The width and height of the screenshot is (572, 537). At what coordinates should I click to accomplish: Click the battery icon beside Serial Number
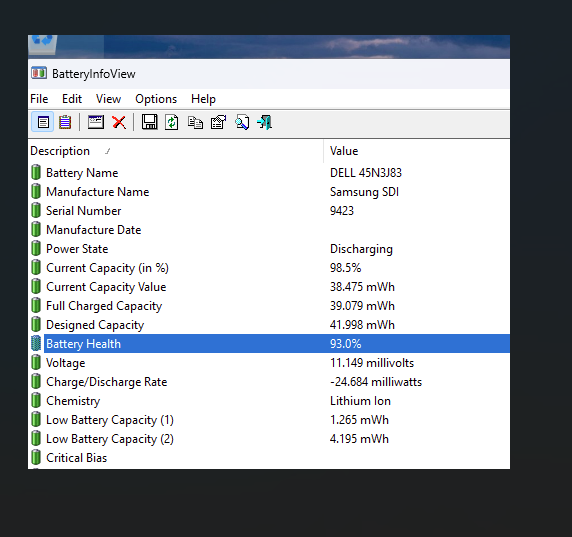[x=36, y=210]
